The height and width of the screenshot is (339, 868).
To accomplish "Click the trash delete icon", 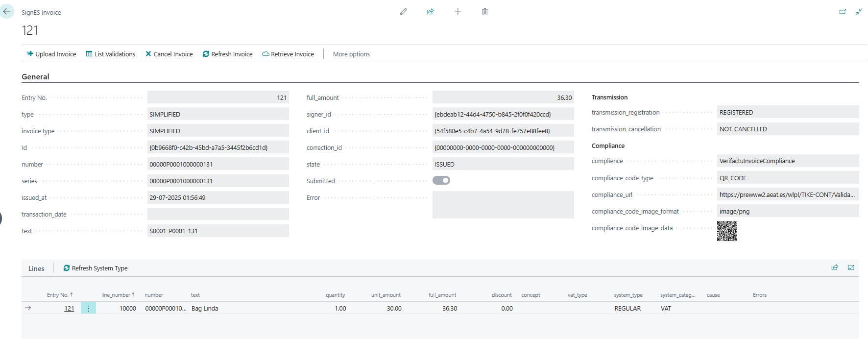I will [x=485, y=12].
